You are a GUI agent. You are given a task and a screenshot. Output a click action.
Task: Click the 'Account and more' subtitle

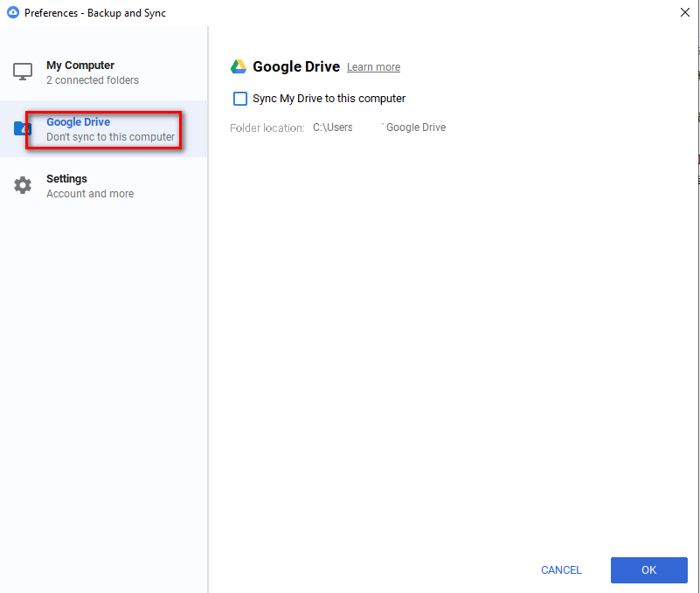(90, 194)
